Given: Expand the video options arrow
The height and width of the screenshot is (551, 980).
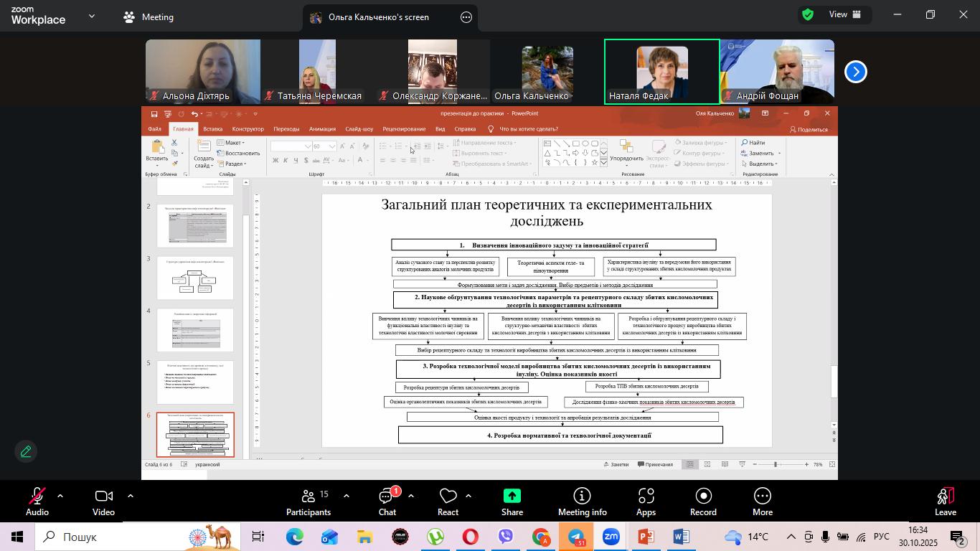Looking at the screenshot, I should click(131, 496).
